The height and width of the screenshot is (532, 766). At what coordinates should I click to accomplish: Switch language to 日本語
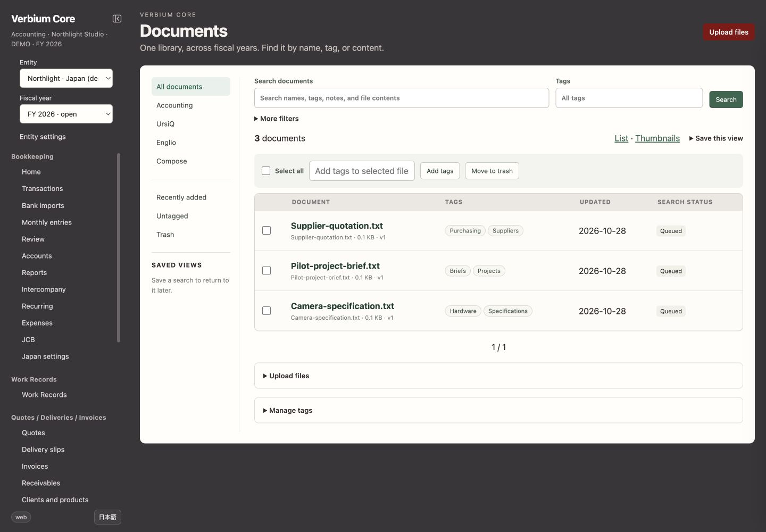(x=107, y=517)
